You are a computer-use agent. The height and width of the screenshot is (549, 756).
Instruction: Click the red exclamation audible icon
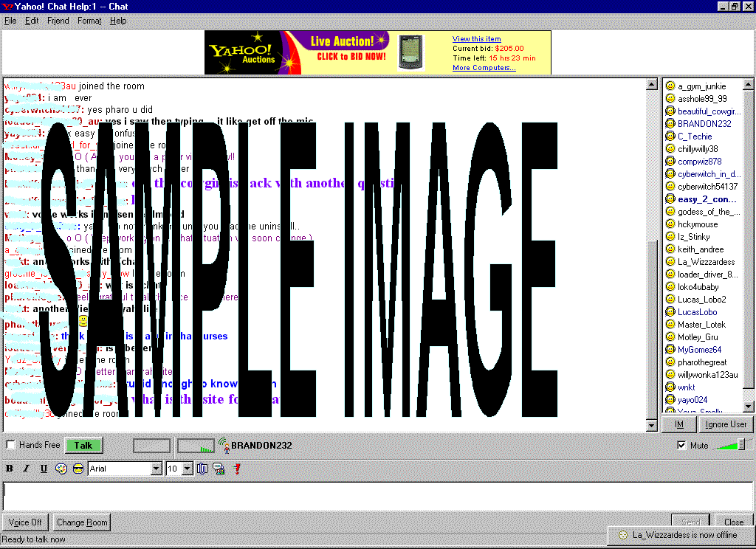click(236, 468)
